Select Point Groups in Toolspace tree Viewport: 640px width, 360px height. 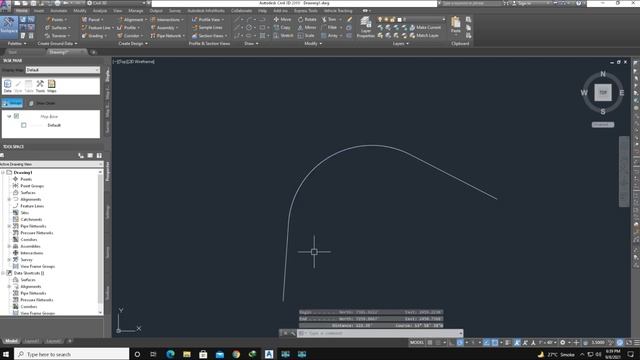point(32,186)
